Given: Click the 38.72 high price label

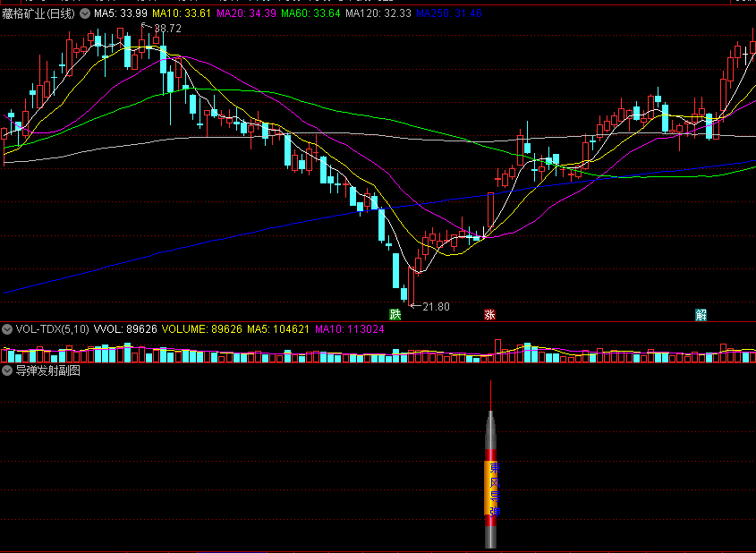Looking at the screenshot, I should 168,29.
